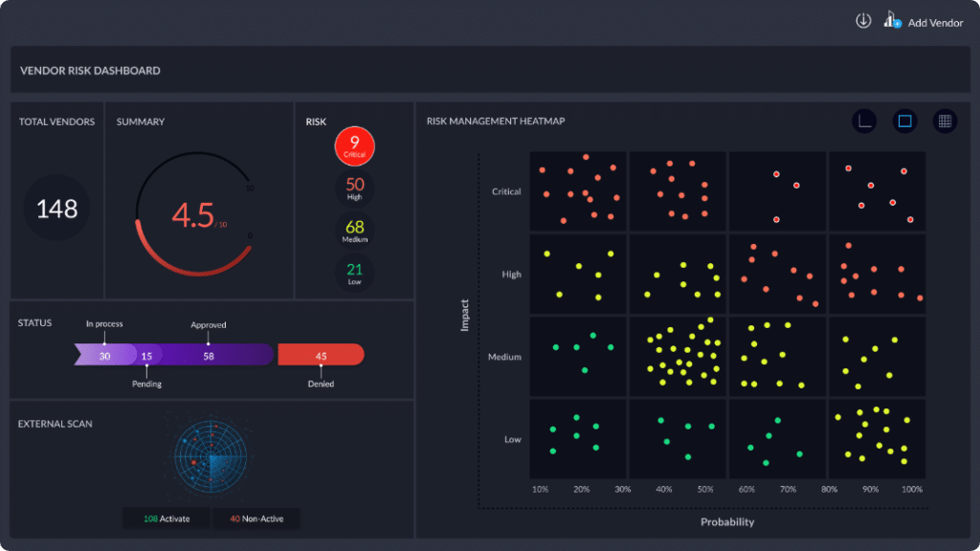Click the download icon in top bar
The height and width of the screenshot is (551, 980).
(863, 21)
